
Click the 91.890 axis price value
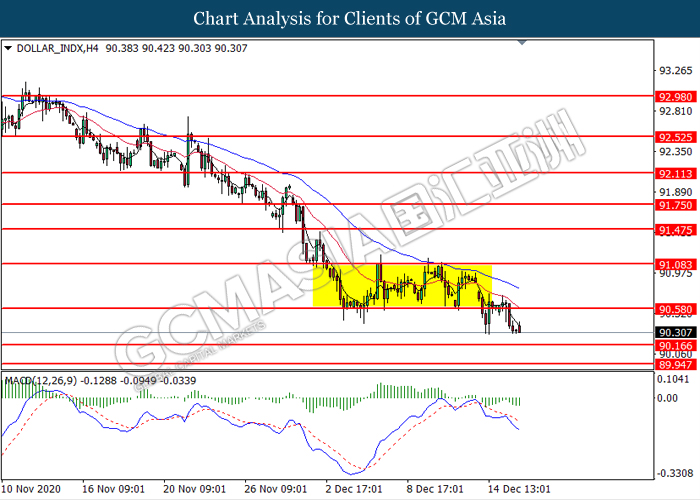point(675,192)
